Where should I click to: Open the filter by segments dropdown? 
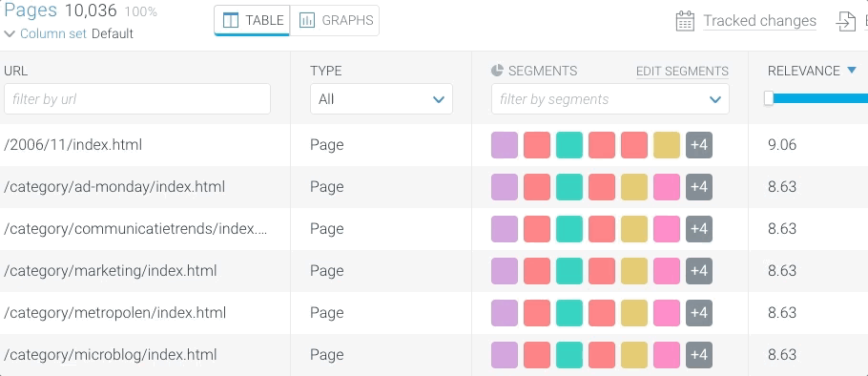[x=610, y=99]
